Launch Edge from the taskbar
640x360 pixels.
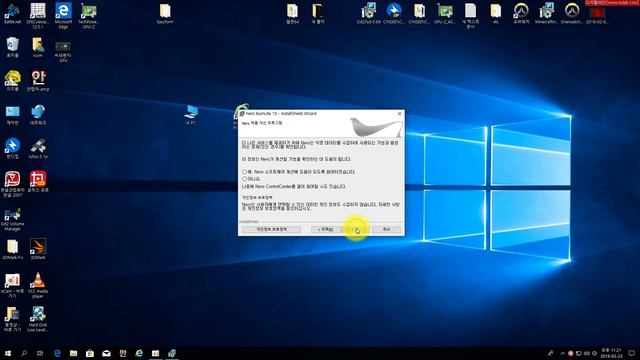coord(57,353)
